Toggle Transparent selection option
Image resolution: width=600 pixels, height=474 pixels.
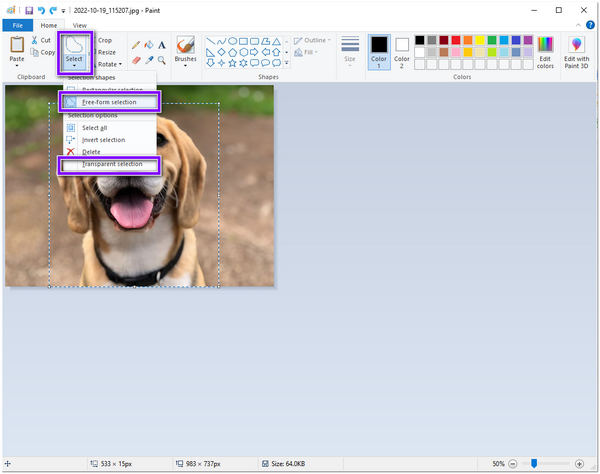pyautogui.click(x=109, y=164)
